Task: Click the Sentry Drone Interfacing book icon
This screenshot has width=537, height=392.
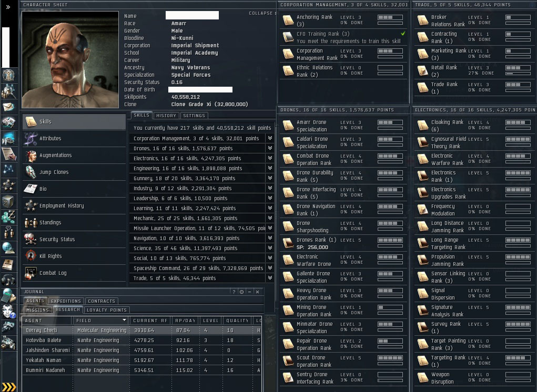Action: pyautogui.click(x=288, y=378)
